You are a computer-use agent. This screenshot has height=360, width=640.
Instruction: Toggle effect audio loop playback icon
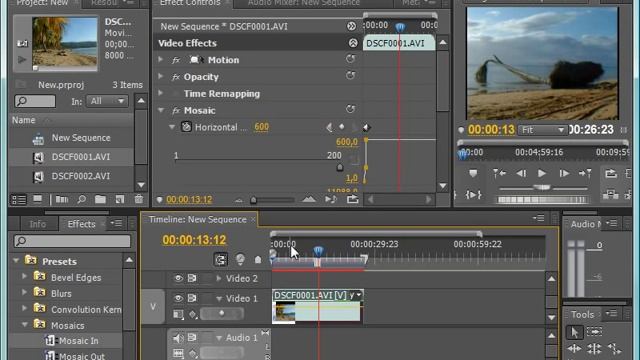point(352,199)
